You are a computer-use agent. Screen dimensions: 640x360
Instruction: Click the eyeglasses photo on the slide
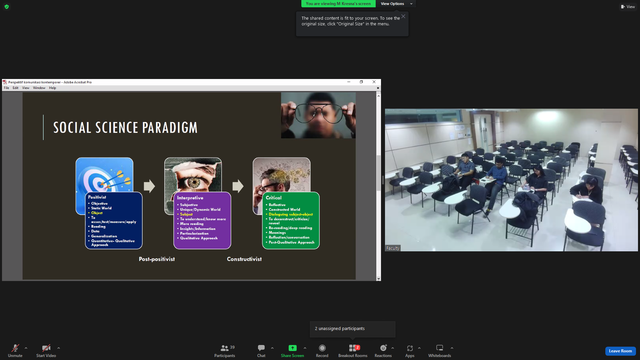point(318,115)
